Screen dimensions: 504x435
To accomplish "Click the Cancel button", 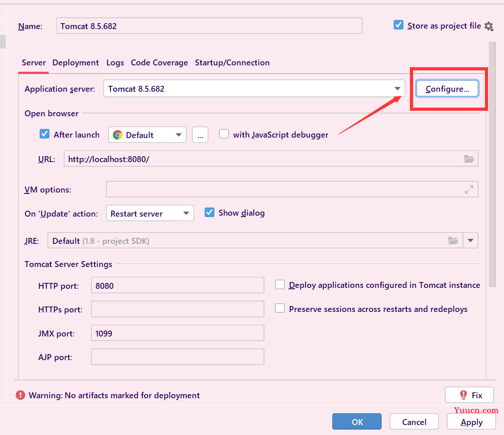I will pyautogui.click(x=414, y=421).
